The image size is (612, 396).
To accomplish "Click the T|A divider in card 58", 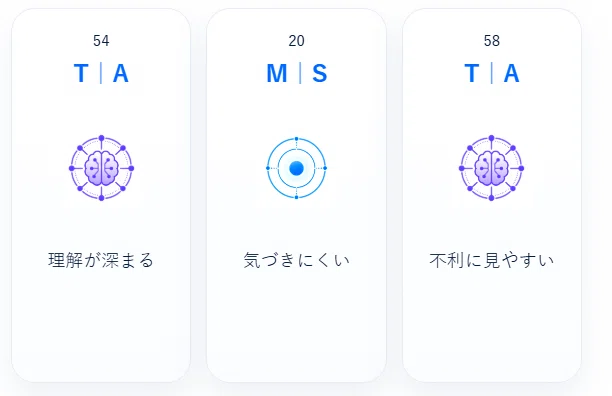I will pyautogui.click(x=492, y=73).
